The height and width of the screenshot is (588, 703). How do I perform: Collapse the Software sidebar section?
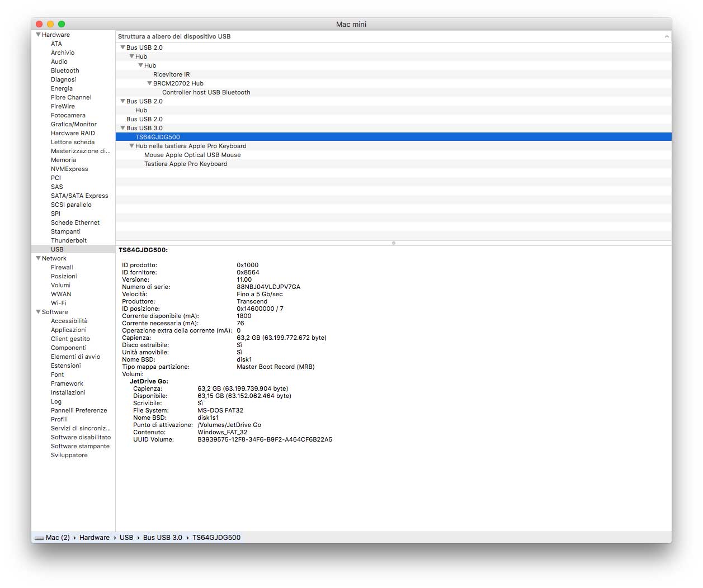coord(38,312)
